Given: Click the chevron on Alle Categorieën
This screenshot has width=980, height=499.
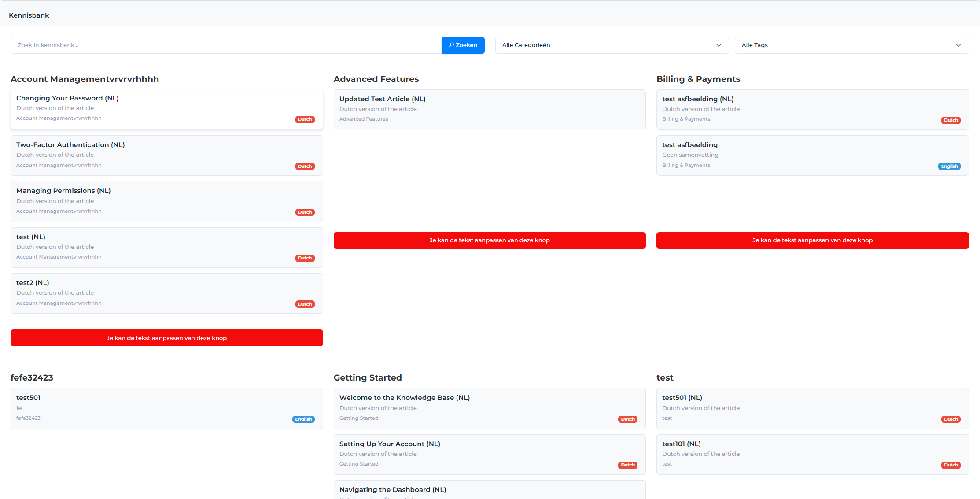Looking at the screenshot, I should [x=719, y=45].
